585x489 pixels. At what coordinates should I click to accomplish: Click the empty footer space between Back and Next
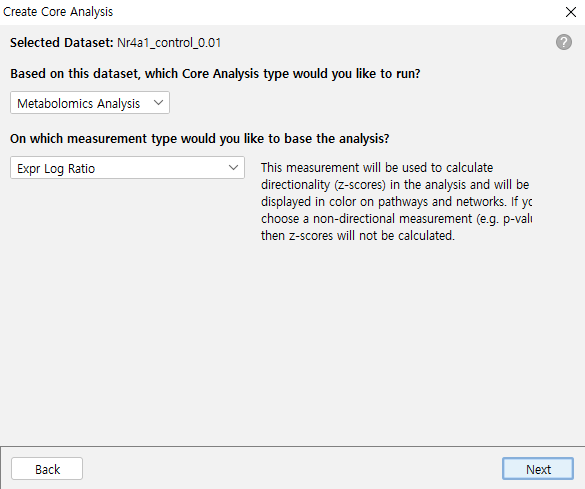coord(292,469)
